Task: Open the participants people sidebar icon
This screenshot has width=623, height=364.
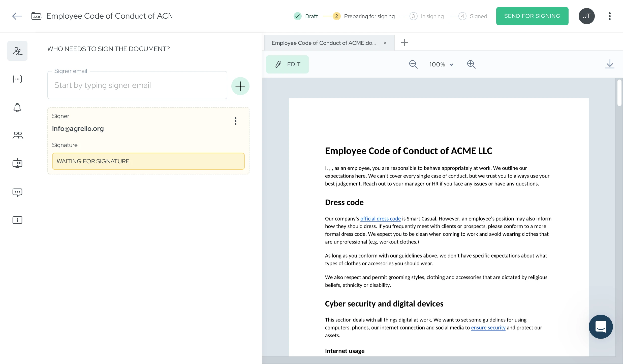Action: [x=17, y=135]
